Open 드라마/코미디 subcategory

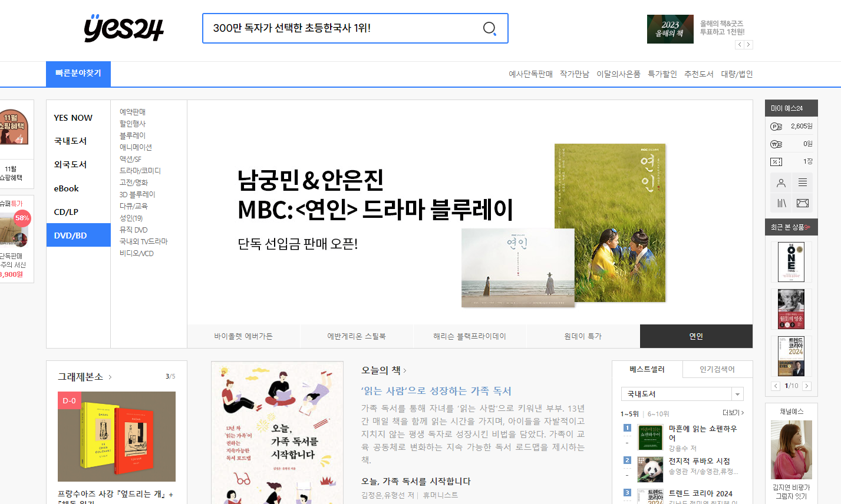pyautogui.click(x=140, y=171)
